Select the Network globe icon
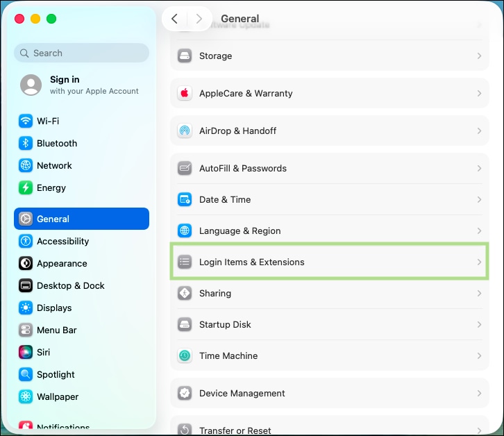Screen dimensions: 504x436 click(x=26, y=166)
